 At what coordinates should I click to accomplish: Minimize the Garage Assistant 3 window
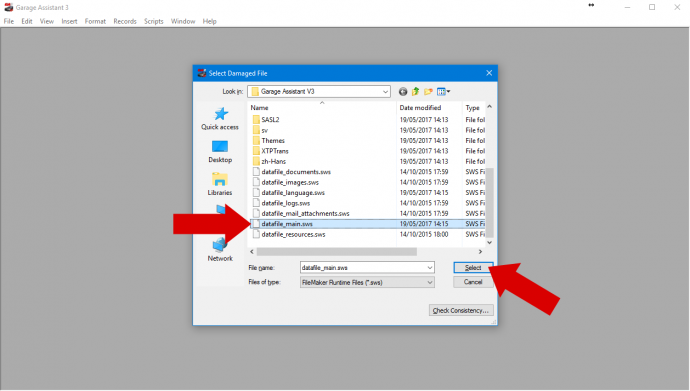[628, 7]
